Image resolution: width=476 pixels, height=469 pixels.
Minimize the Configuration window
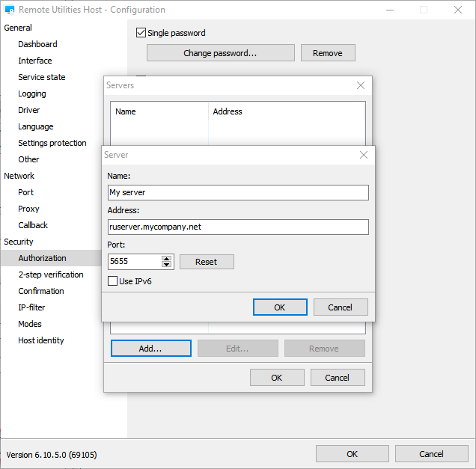(x=390, y=10)
